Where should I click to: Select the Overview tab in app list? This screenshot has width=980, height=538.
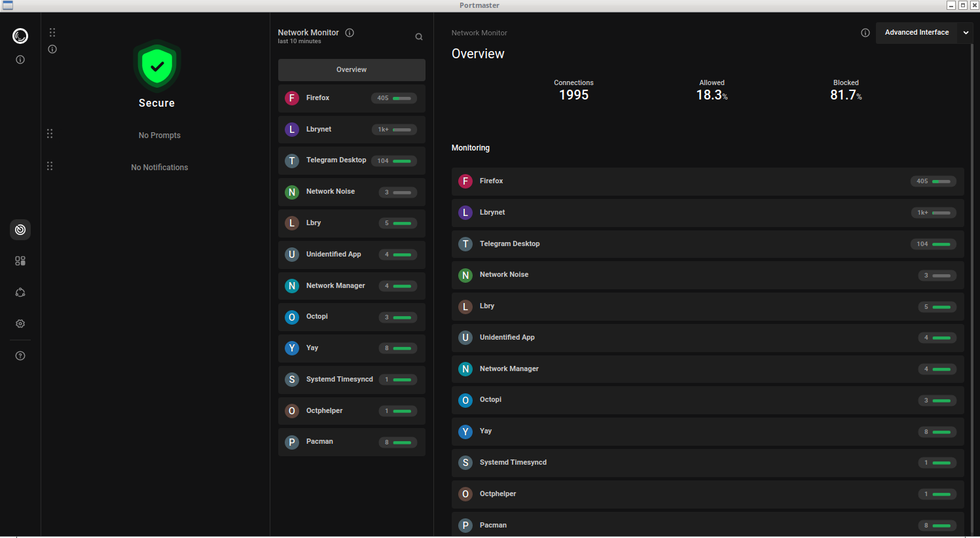click(x=352, y=70)
